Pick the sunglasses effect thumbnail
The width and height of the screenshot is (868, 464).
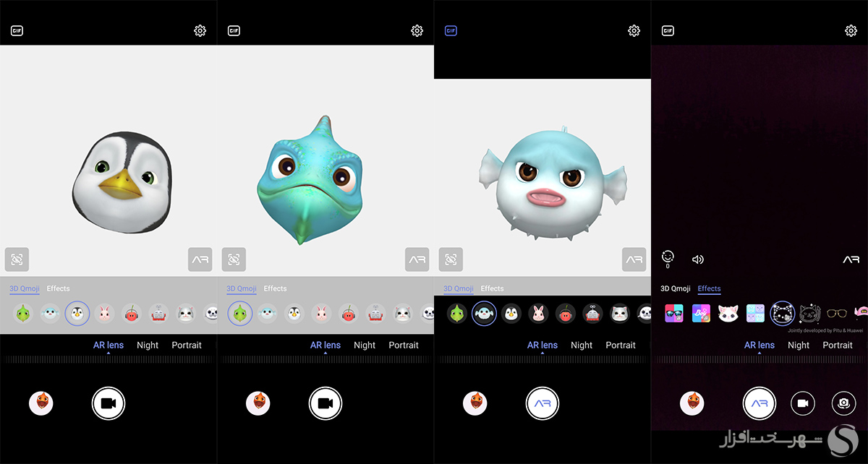point(673,314)
